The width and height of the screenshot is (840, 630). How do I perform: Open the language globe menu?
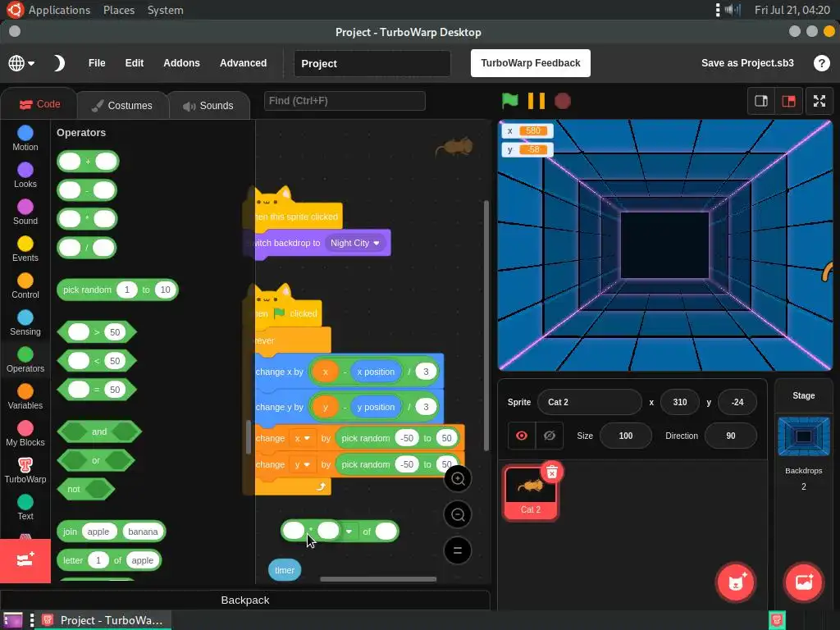(21, 63)
